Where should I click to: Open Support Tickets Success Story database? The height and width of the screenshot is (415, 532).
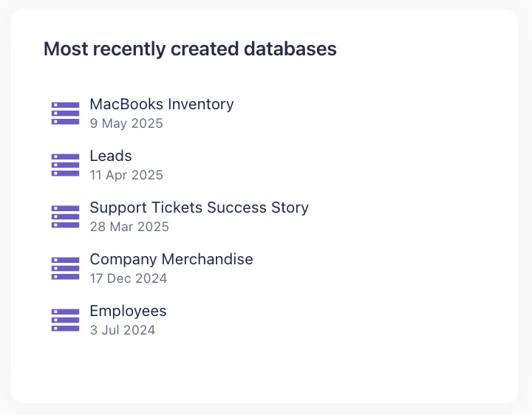pyautogui.click(x=199, y=208)
